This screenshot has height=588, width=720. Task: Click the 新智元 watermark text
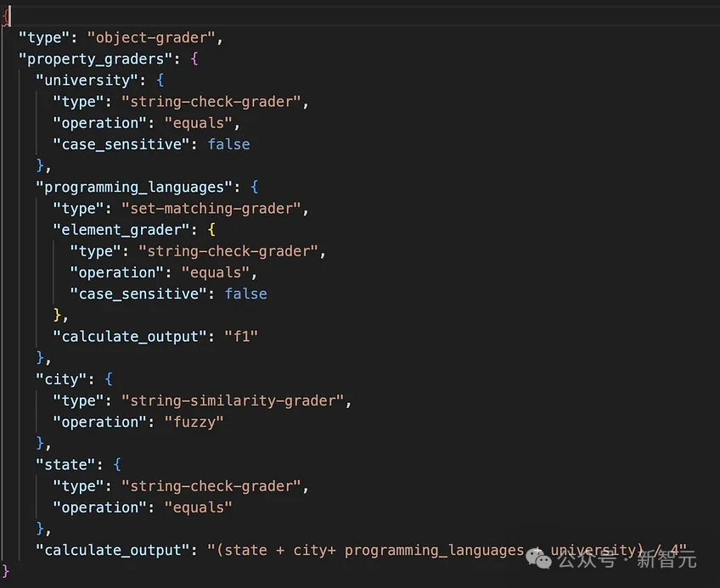pyautogui.click(x=667, y=559)
